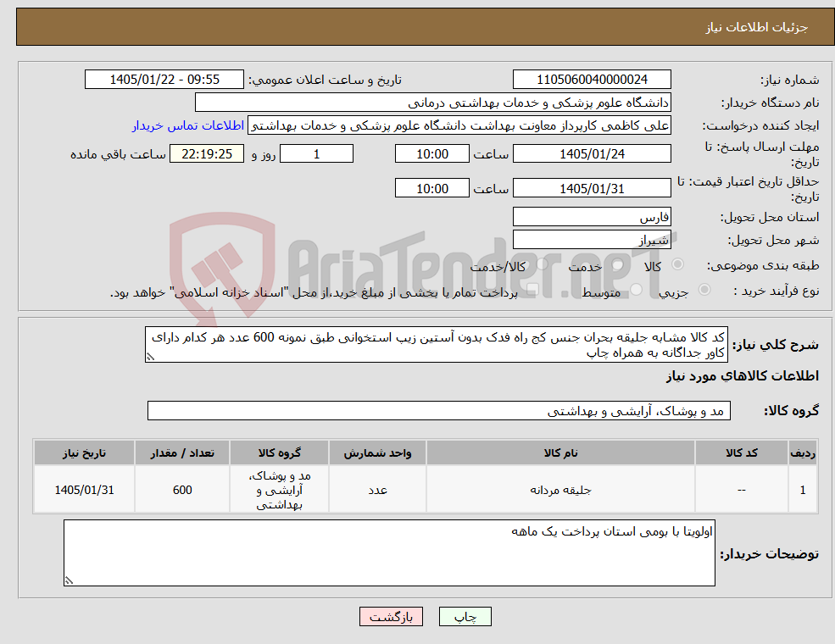Click the تاریخ نیاز column header
The height and width of the screenshot is (644, 835).
pyautogui.click(x=84, y=453)
